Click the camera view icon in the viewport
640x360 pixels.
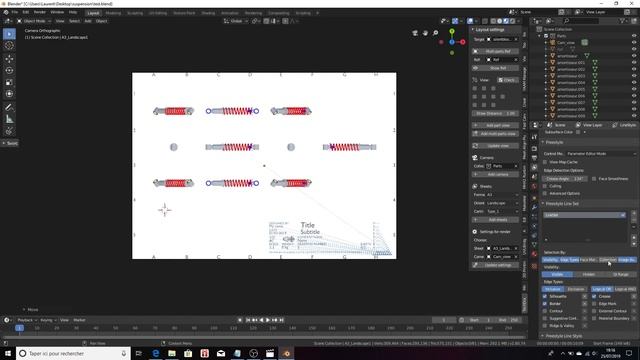click(x=415, y=33)
